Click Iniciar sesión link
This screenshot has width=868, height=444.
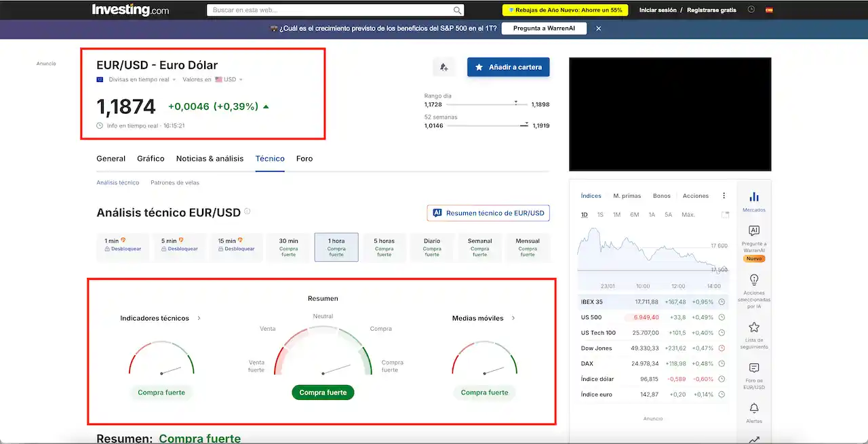tap(658, 10)
